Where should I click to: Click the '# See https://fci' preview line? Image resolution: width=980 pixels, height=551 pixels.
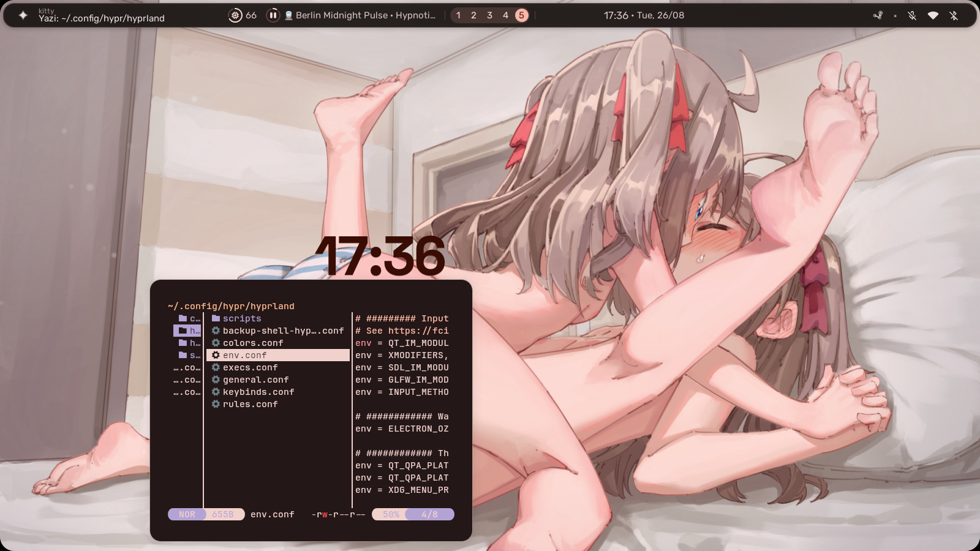point(402,331)
